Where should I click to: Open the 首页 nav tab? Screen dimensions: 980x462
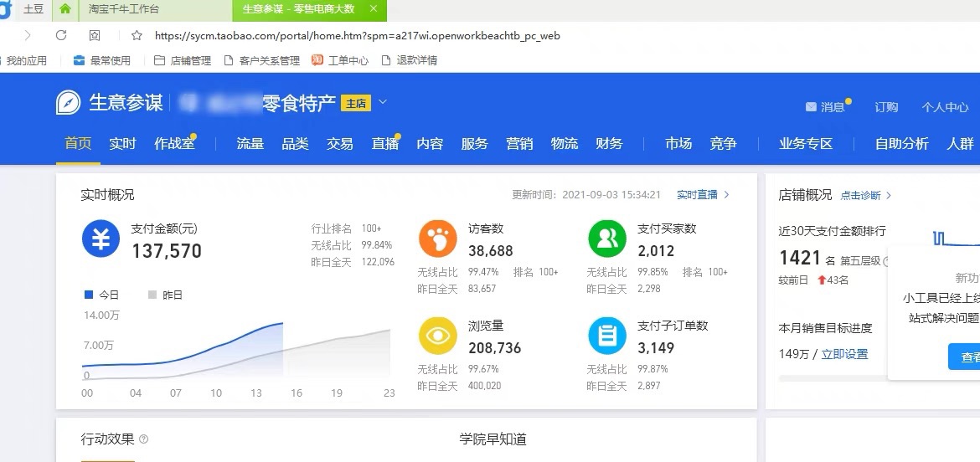coord(78,144)
